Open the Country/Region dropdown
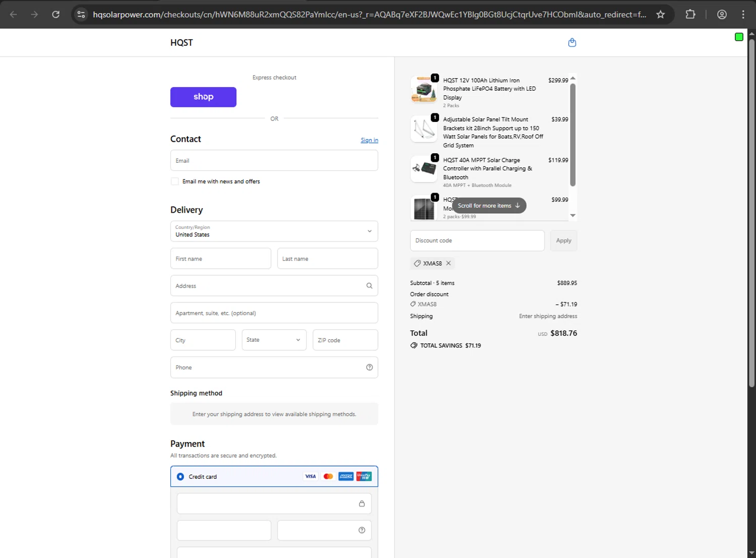 coord(274,231)
